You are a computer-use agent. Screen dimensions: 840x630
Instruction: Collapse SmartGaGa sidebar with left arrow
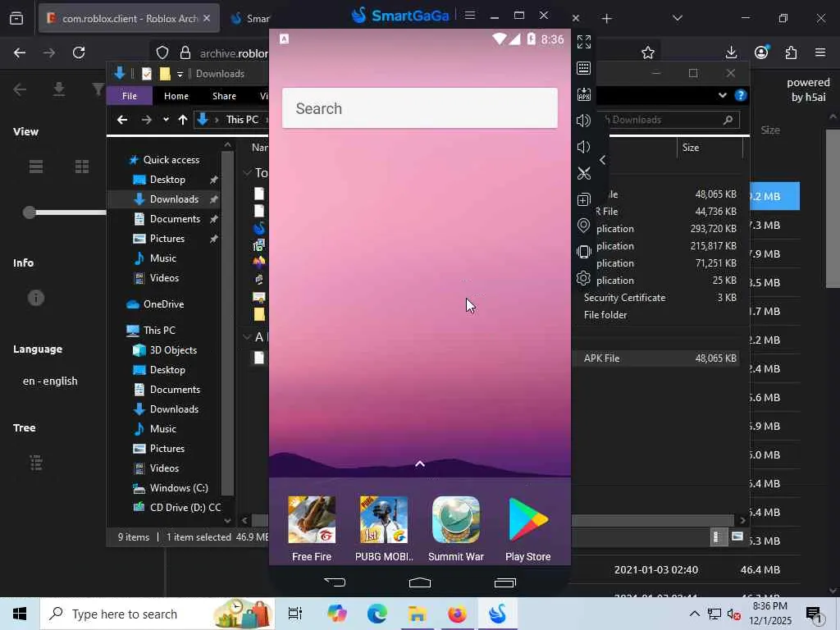[x=602, y=160]
